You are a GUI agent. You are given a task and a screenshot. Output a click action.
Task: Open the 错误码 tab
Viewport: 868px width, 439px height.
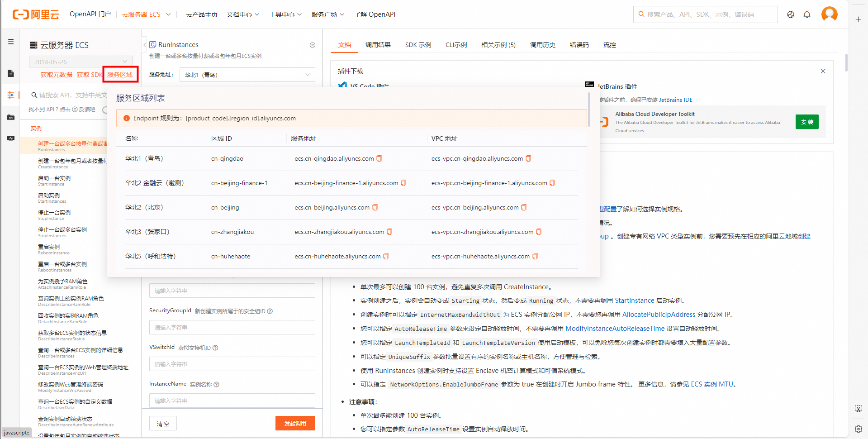[x=579, y=45]
